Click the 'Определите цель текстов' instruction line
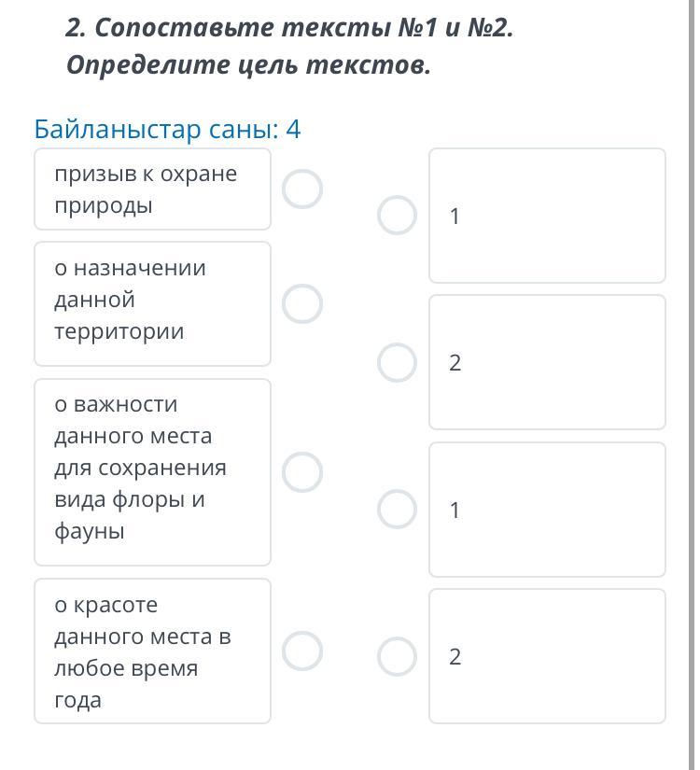Viewport: 700px width, 770px height. (x=248, y=66)
